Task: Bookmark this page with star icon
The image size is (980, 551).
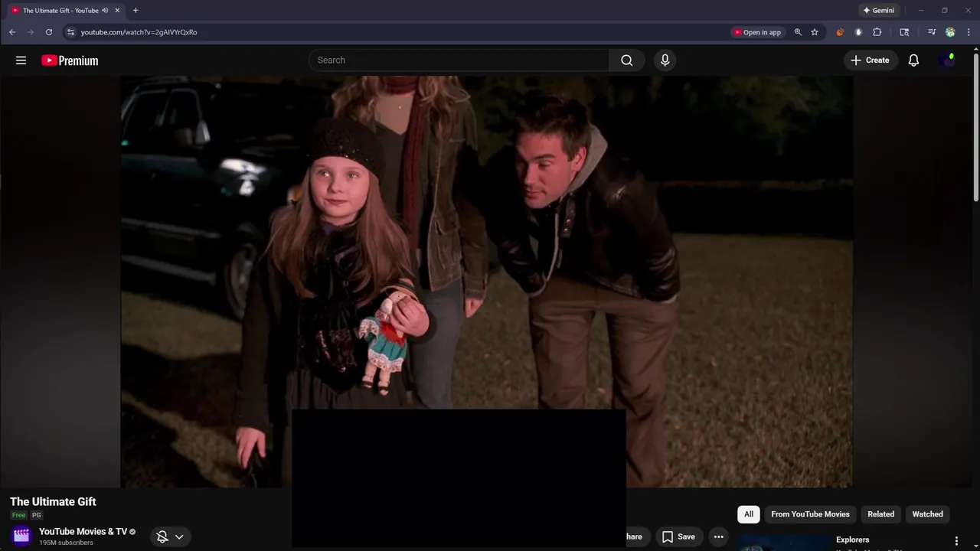Action: pos(815,32)
